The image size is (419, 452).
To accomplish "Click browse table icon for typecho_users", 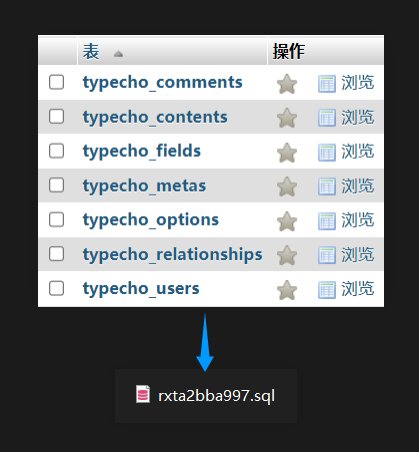I will point(327,290).
